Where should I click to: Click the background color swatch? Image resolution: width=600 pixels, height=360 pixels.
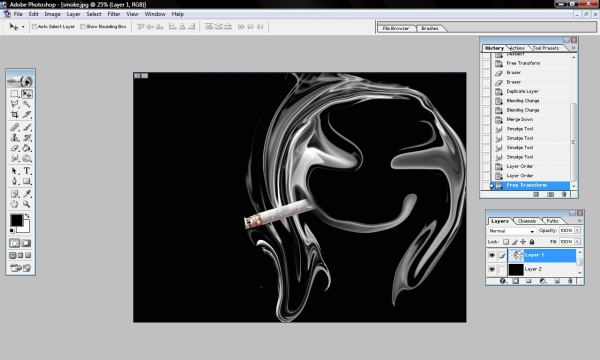tap(26, 228)
